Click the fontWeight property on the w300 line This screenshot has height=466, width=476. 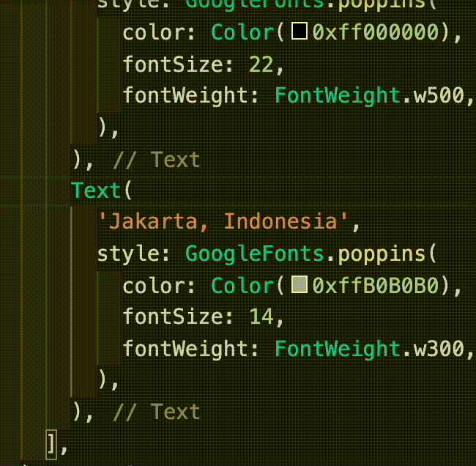point(186,349)
